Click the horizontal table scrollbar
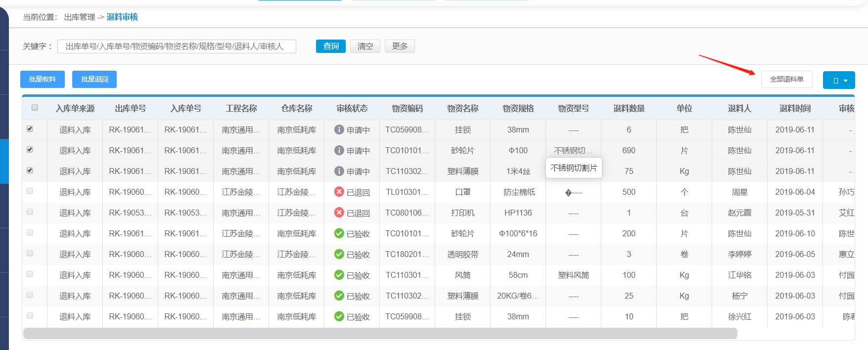The width and height of the screenshot is (868, 350). tap(380, 334)
